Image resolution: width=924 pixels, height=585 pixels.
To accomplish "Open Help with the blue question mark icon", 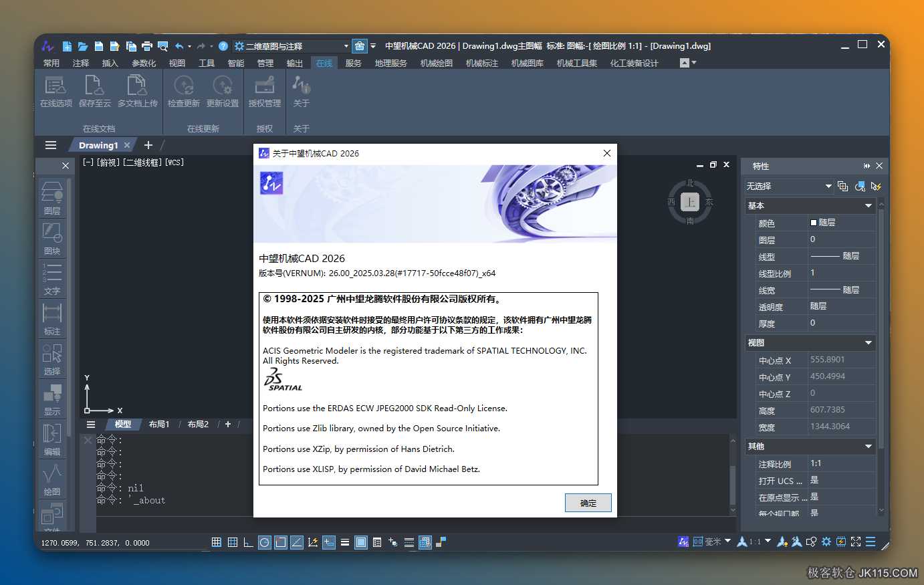I will (223, 46).
